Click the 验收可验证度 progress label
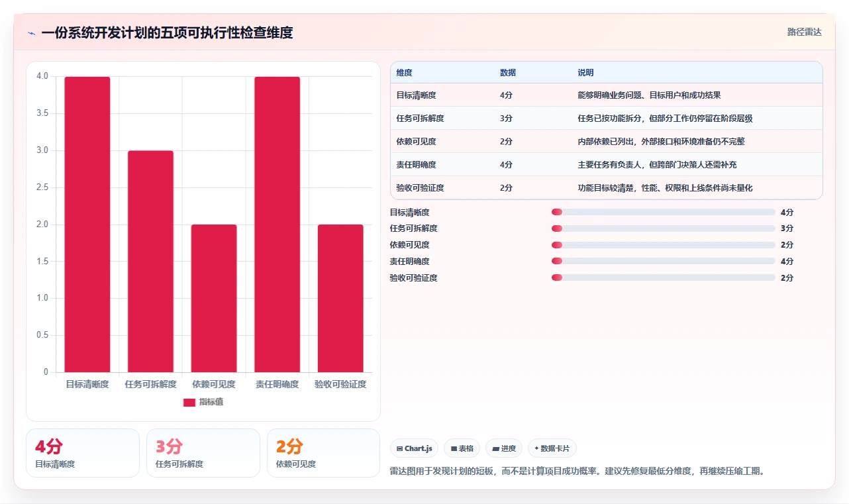849x504 pixels. (413, 278)
